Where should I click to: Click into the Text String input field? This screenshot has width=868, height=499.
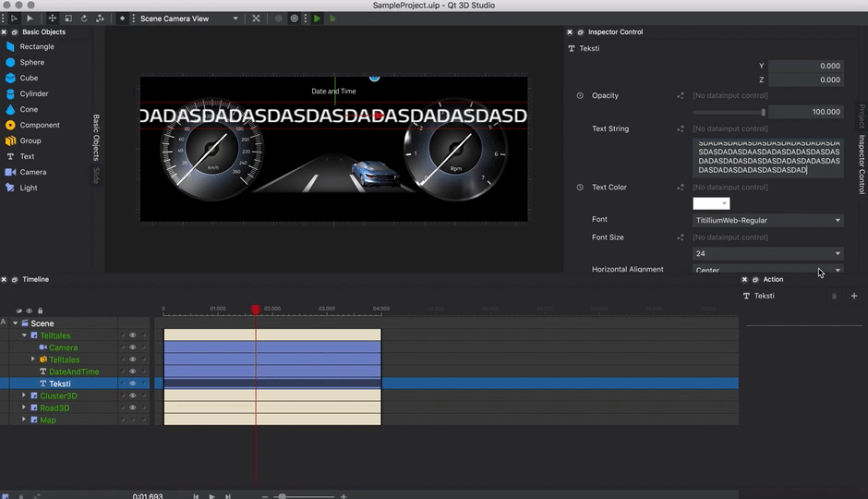click(768, 157)
